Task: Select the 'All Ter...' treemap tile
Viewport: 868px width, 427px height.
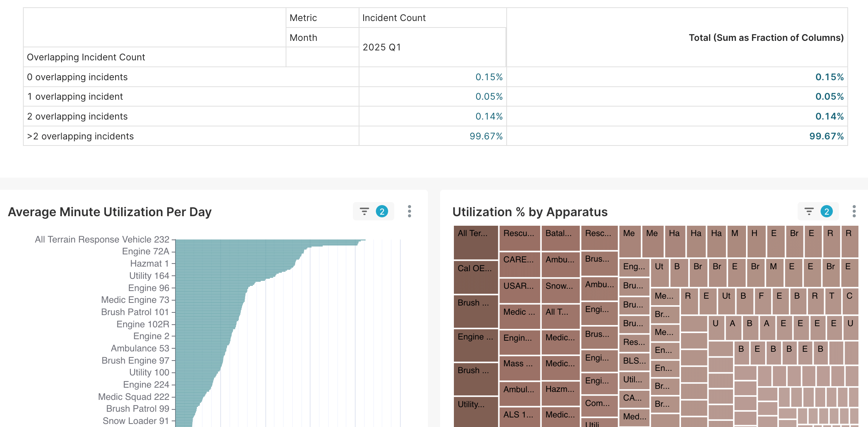Action: point(476,242)
